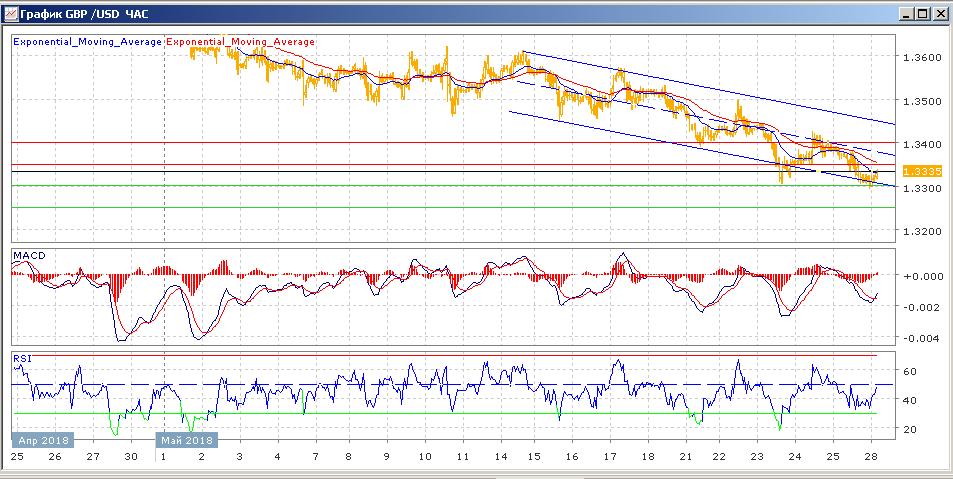Click the 1.3400 price axis label
This screenshot has height=479, width=953.
921,144
